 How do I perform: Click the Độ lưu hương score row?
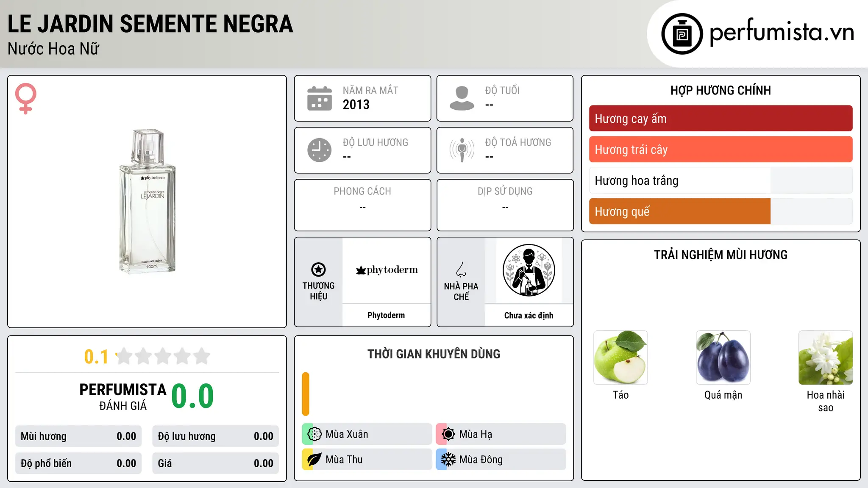pos(216,436)
